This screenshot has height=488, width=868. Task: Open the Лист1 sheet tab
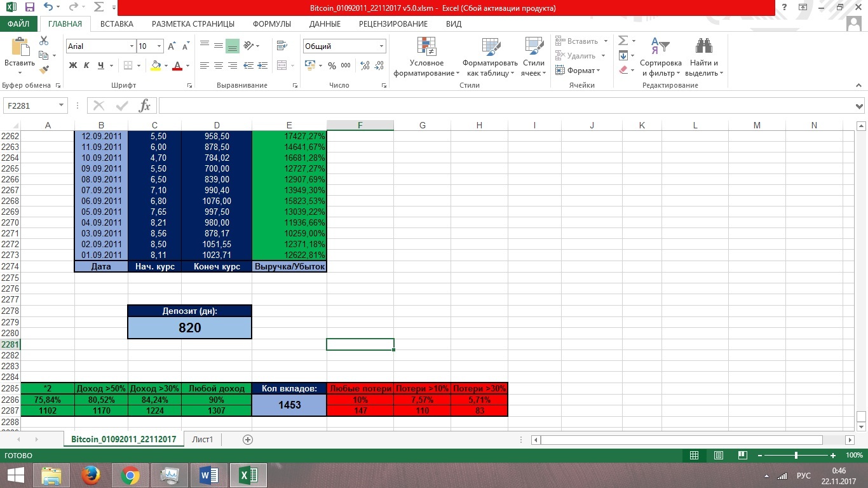[x=202, y=439]
